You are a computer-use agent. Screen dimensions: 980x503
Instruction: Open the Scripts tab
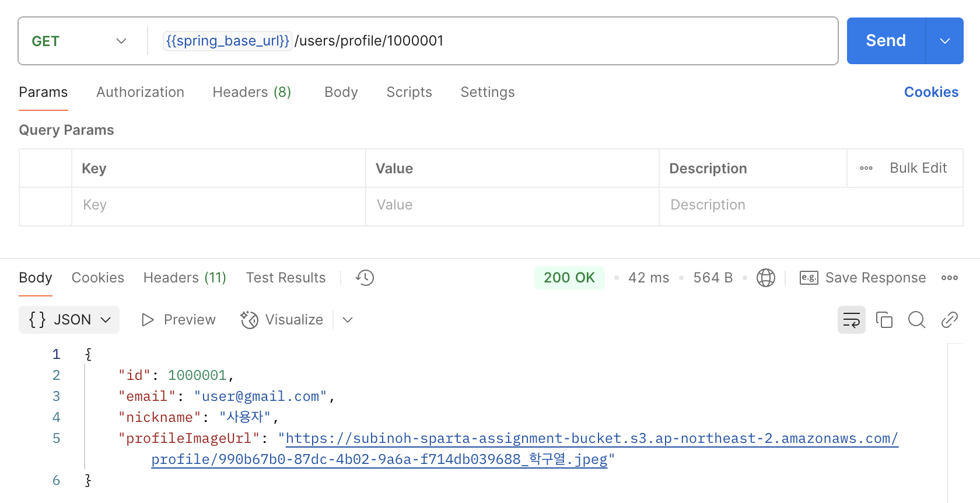(x=409, y=92)
